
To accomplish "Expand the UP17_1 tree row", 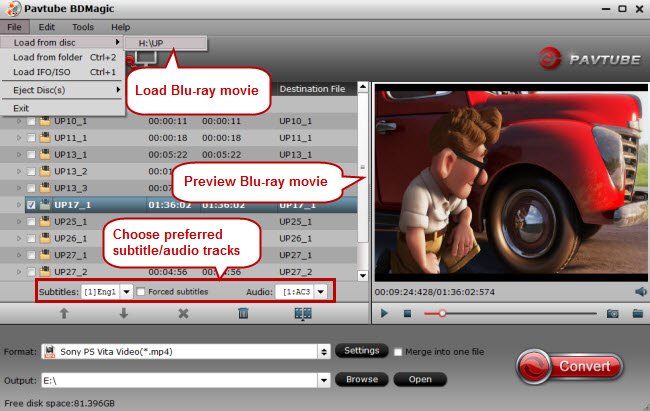I will pos(19,204).
